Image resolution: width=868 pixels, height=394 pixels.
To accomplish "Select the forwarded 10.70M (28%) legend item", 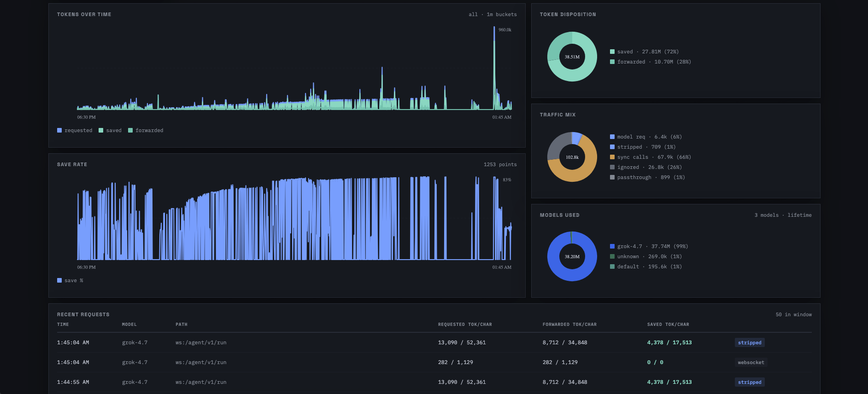I will tap(650, 62).
